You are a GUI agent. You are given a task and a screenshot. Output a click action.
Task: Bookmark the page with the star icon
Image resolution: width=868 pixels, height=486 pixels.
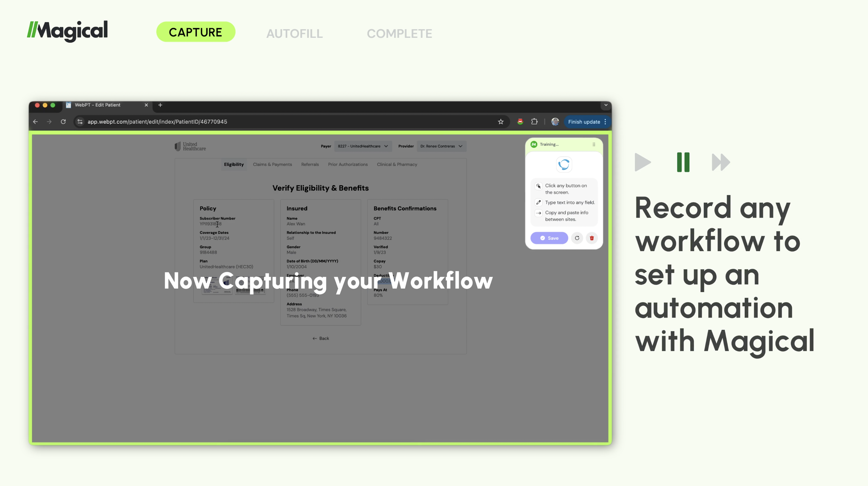tap(501, 122)
